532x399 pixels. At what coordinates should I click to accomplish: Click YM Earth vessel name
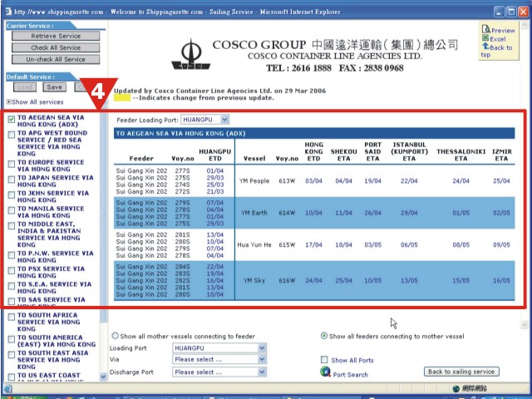[254, 213]
